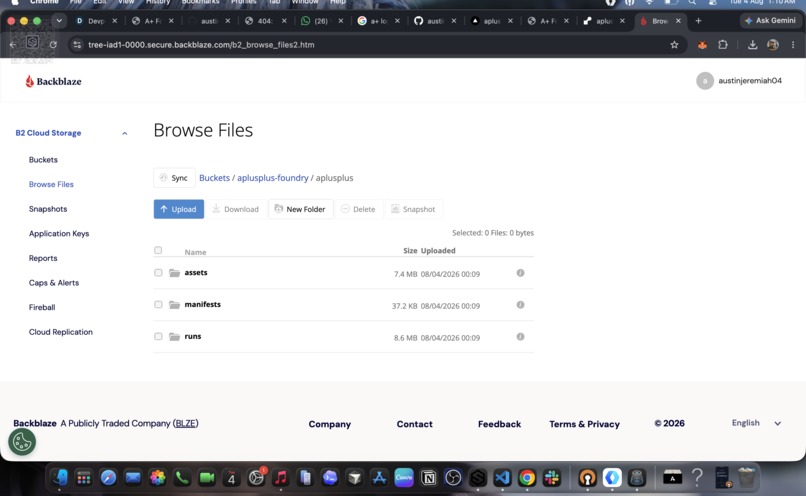Viewport: 806px width, 496px height.
Task: Open Reports in the sidebar
Action: tap(43, 259)
